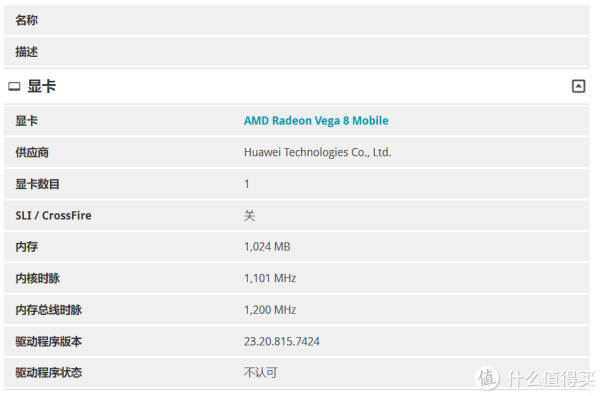This screenshot has width=600, height=396.
Task: Click the 内存 row label
Action: [26, 247]
